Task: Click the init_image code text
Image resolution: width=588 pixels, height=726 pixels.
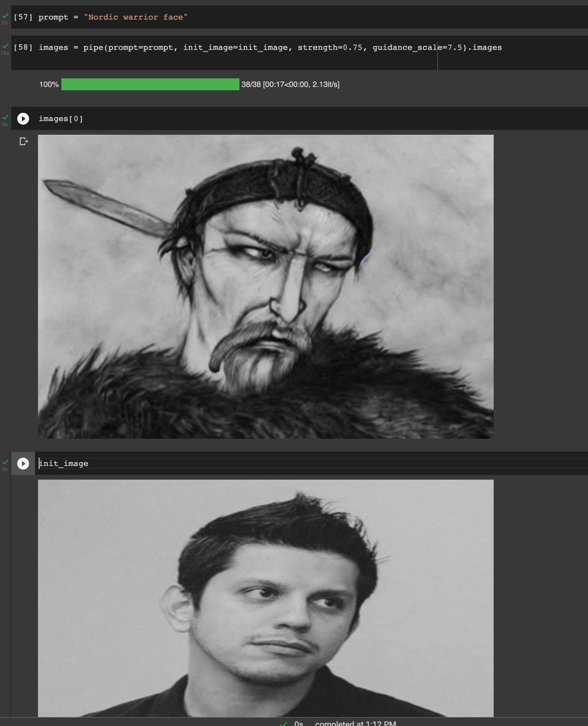Action: (x=64, y=463)
